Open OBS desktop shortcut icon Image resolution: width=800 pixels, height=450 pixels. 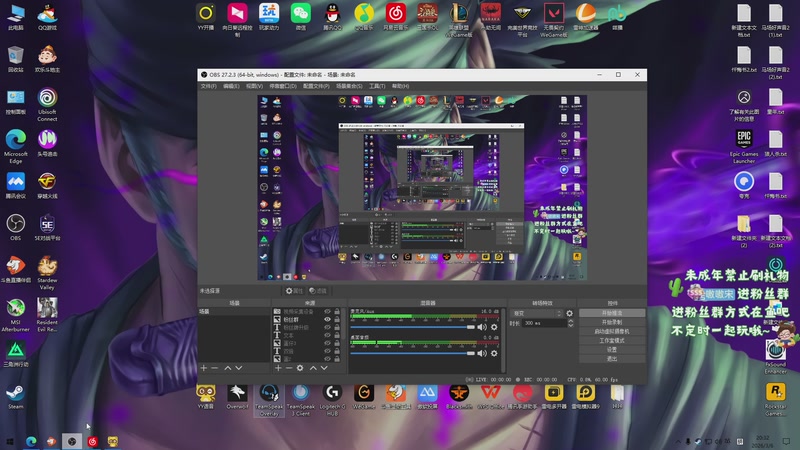click(x=16, y=228)
